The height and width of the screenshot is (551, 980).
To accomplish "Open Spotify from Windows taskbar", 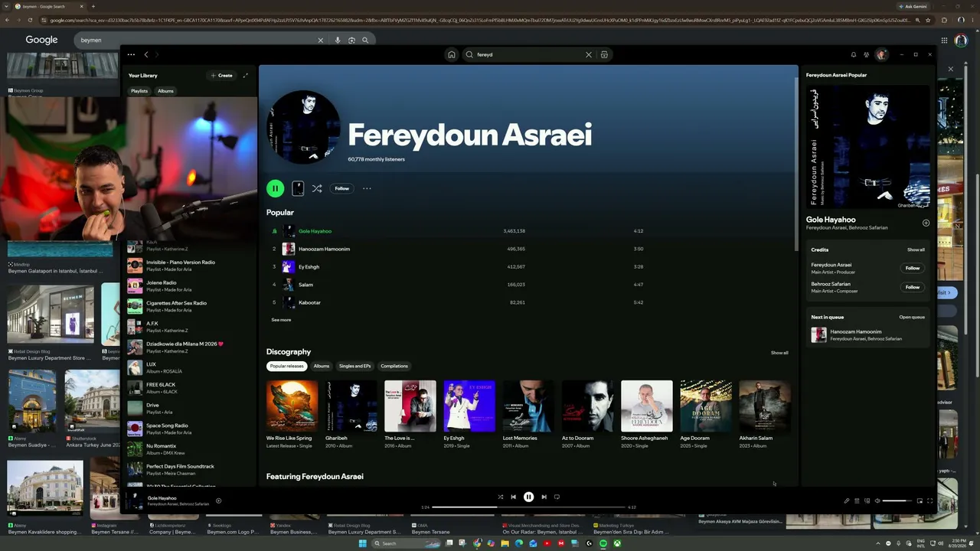I will click(603, 543).
